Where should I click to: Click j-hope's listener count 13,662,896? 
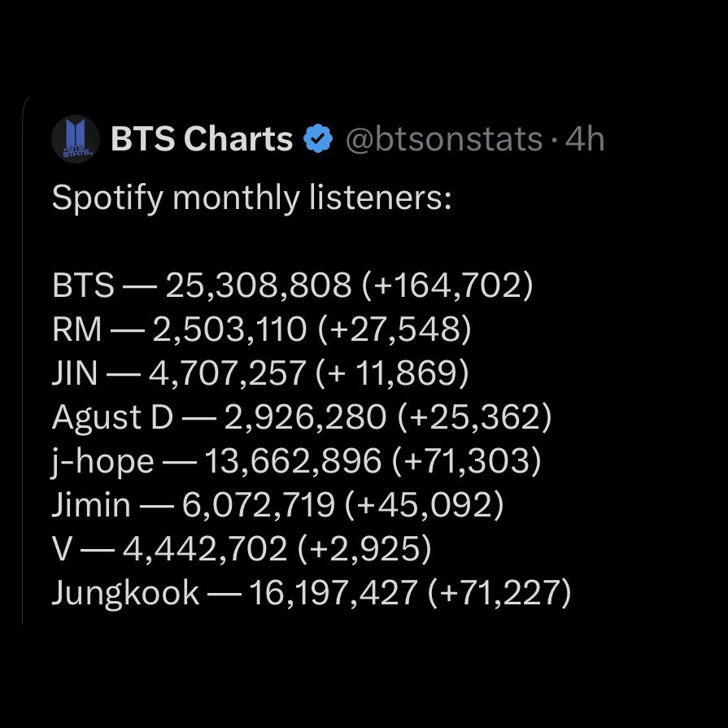(292, 461)
